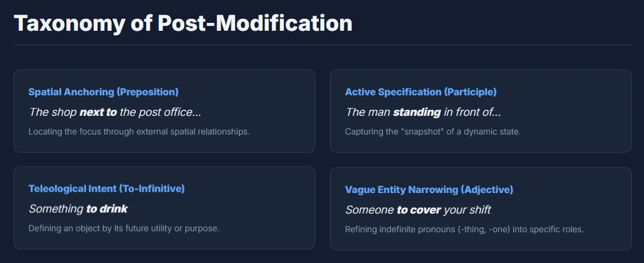Click the horizontal divider line under the title
Screen dimensions: 644x263
click(x=323, y=45)
